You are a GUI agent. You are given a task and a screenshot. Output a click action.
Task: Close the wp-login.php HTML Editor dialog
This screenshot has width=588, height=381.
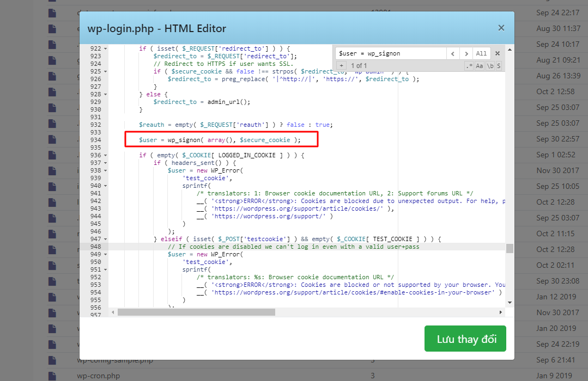501,28
